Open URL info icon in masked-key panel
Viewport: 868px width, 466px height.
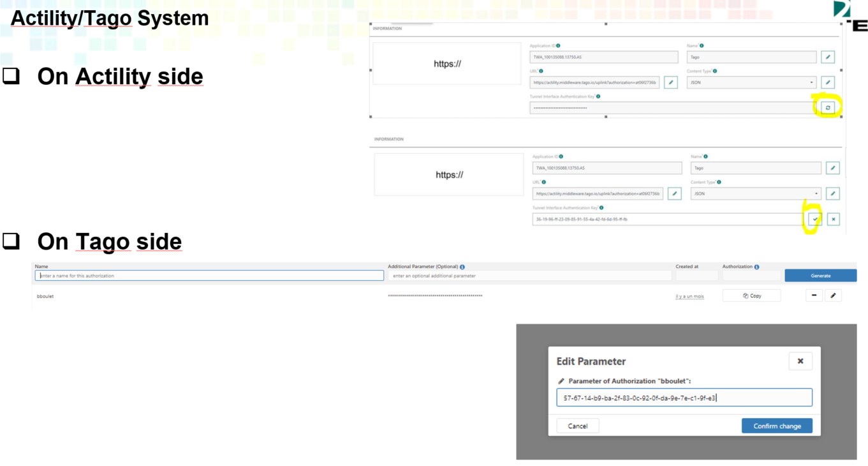(541, 71)
